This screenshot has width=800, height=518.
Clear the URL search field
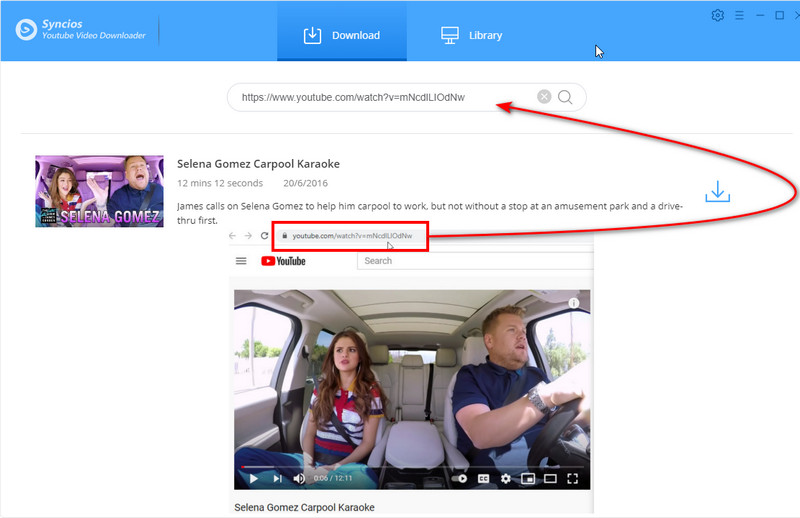pyautogui.click(x=544, y=96)
